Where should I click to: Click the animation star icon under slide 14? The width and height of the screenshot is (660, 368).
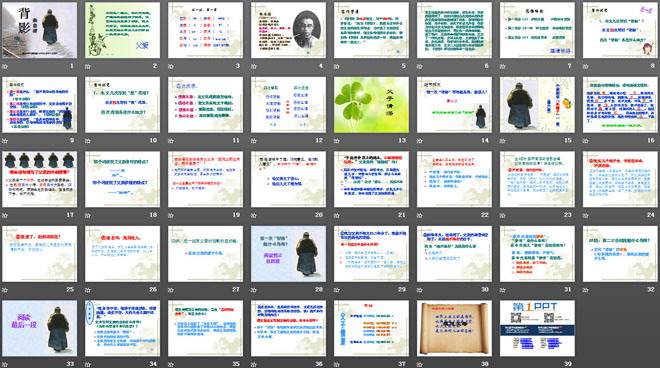coord(420,141)
